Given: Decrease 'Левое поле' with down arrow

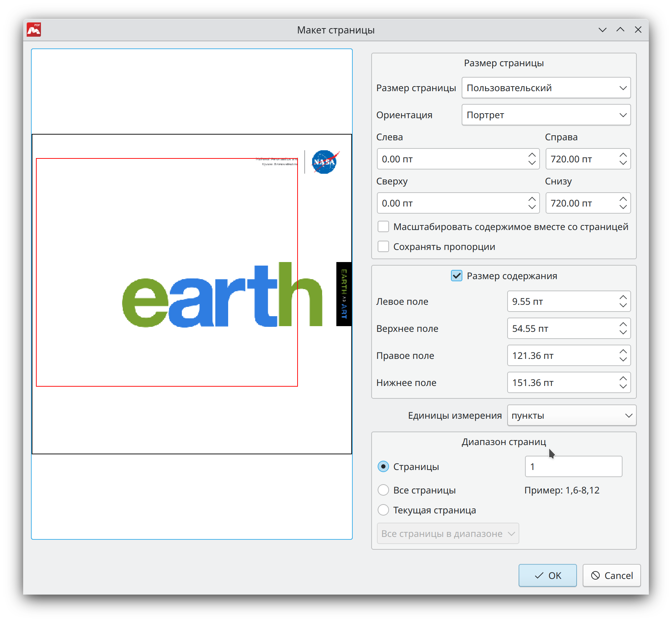Looking at the screenshot, I should tap(623, 306).
